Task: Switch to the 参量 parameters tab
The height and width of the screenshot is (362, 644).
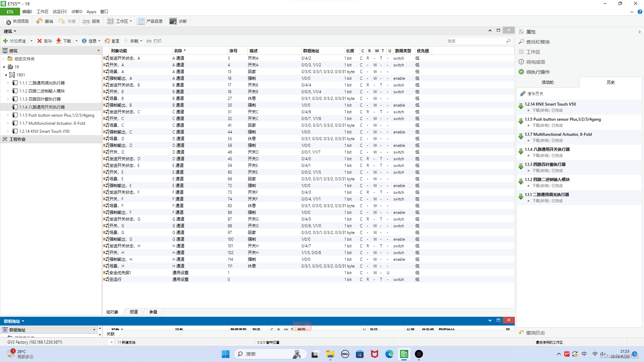Action: coord(153,312)
